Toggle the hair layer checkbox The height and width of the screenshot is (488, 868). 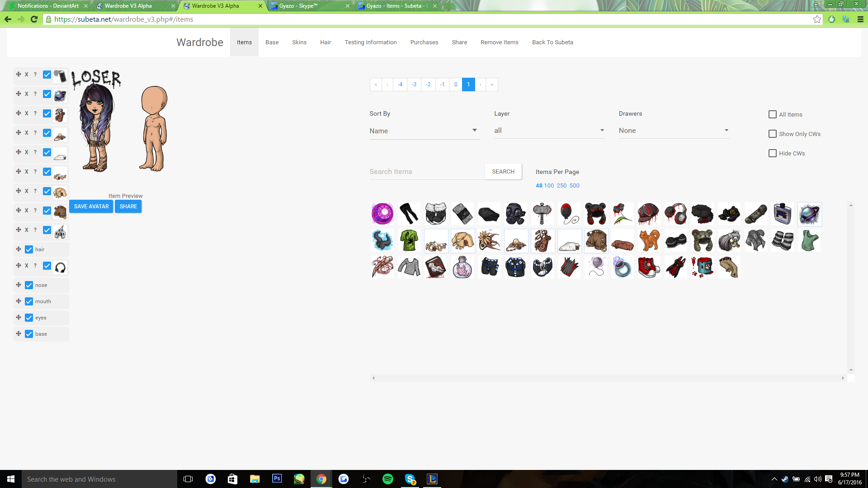(x=29, y=249)
